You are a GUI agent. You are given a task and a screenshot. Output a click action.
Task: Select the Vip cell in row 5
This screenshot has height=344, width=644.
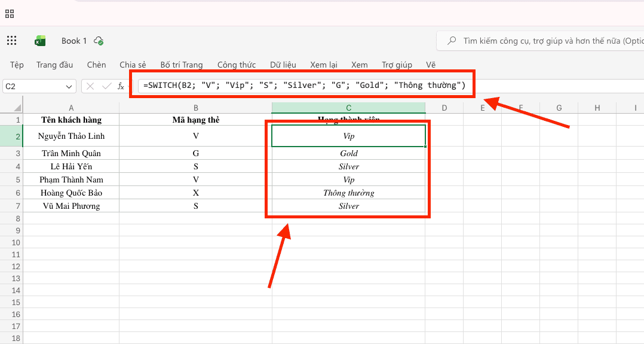click(348, 179)
